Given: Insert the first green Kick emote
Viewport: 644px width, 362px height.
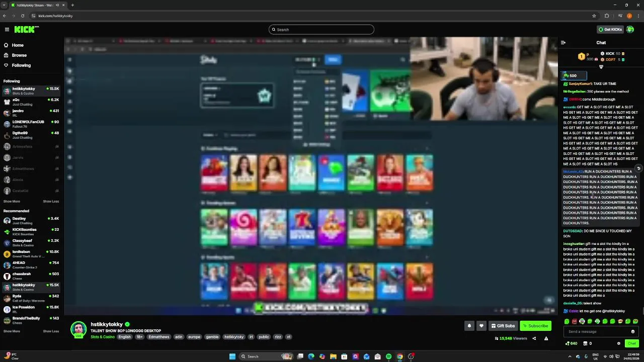Looking at the screenshot, I should (x=567, y=321).
